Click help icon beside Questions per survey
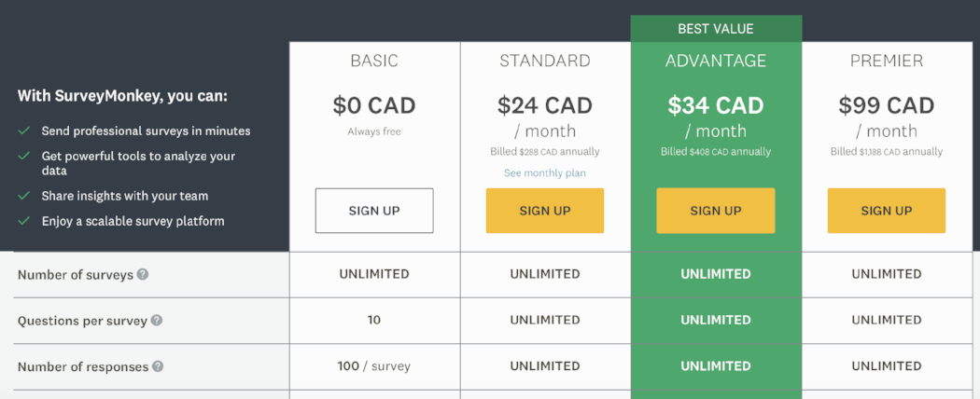The width and height of the screenshot is (980, 399). coord(156,321)
